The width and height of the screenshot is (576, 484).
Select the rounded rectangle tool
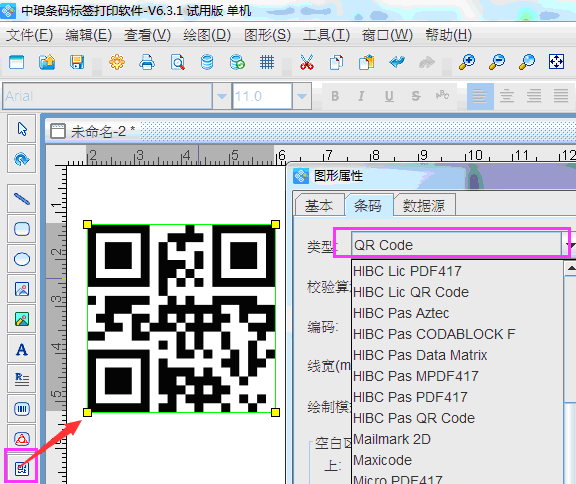pos(22,229)
